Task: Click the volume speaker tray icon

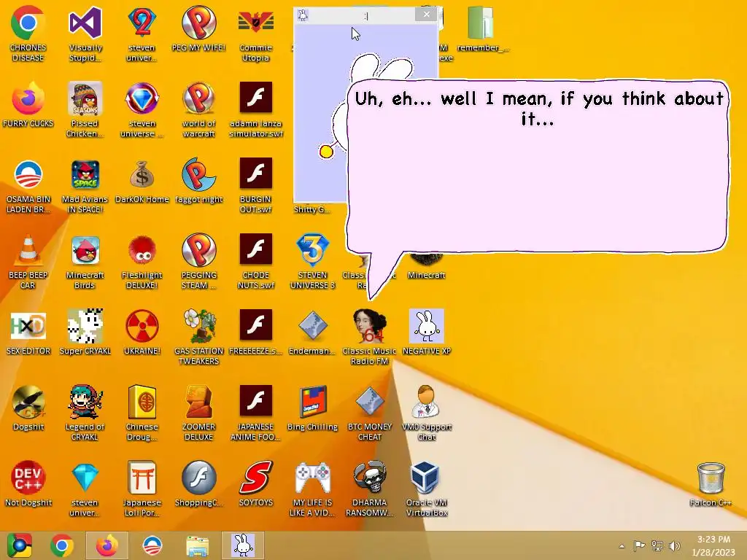Action: click(674, 545)
